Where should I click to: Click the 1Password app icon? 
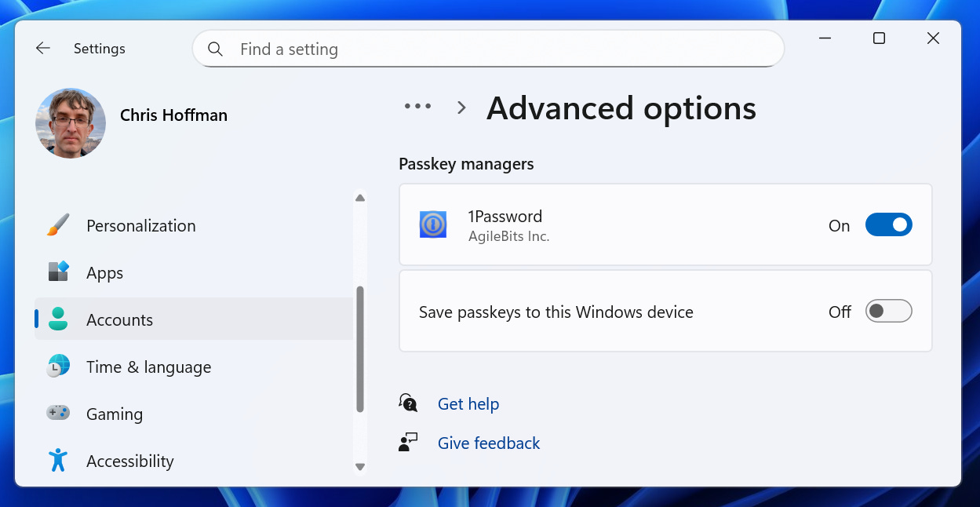pos(432,224)
